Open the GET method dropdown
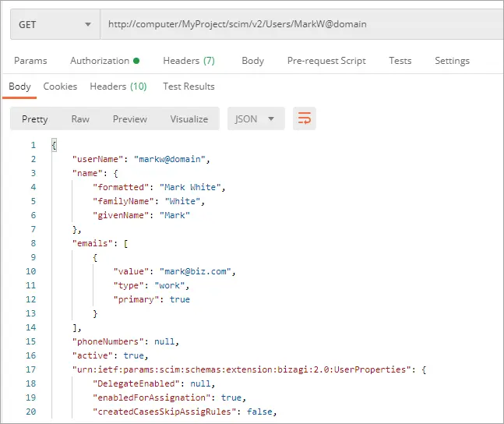This screenshot has height=424, width=504. coord(55,24)
